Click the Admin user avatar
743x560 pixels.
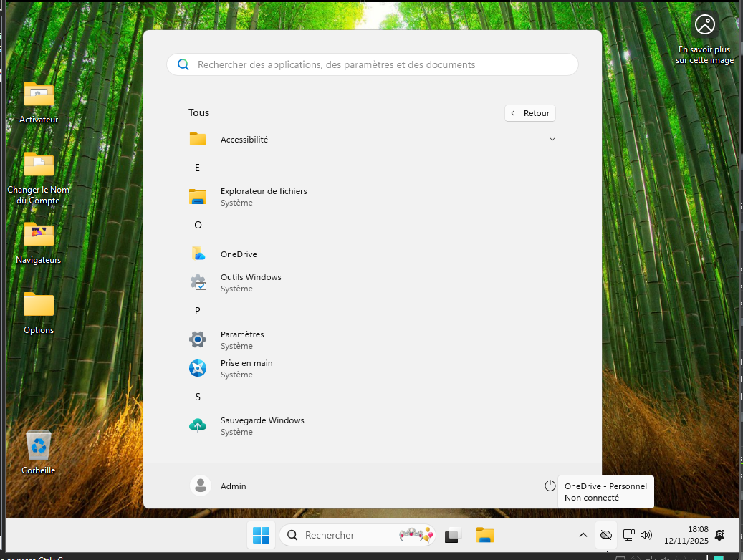click(x=201, y=486)
